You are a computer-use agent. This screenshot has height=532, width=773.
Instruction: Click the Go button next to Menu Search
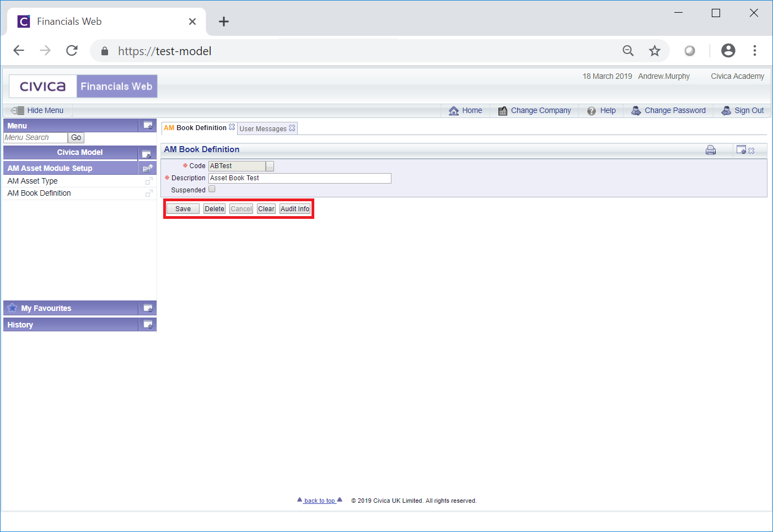pyautogui.click(x=76, y=138)
